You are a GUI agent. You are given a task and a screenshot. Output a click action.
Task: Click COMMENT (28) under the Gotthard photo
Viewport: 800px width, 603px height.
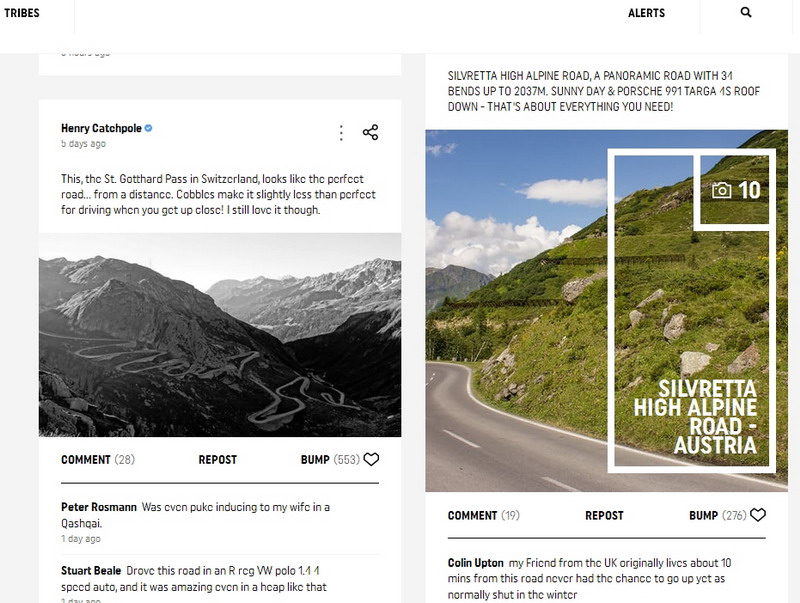[97, 460]
